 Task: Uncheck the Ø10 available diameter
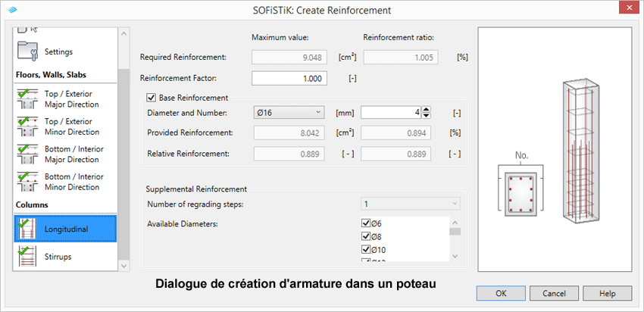365,249
